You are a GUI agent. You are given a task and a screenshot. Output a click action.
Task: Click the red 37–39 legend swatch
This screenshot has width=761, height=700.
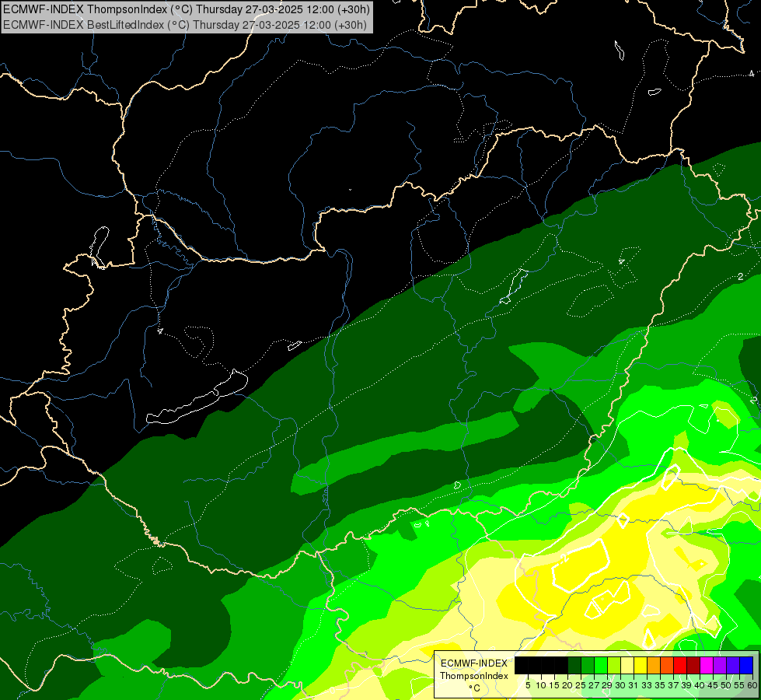(680, 665)
